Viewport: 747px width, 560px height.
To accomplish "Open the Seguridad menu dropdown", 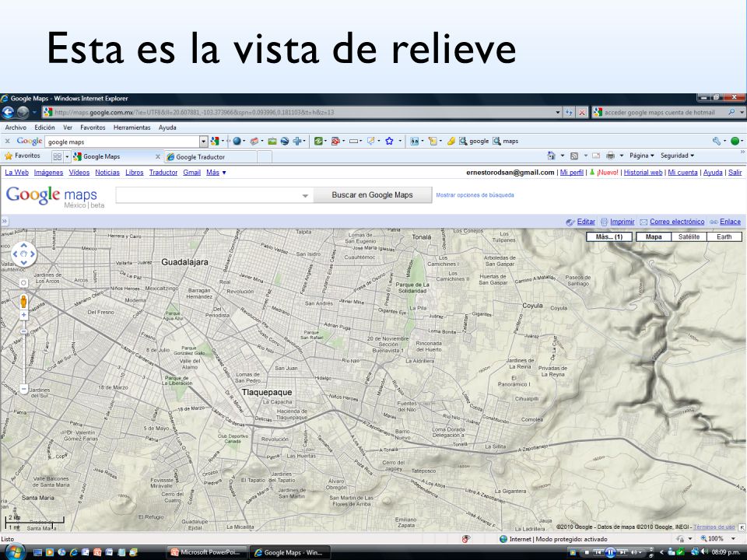I will (677, 156).
